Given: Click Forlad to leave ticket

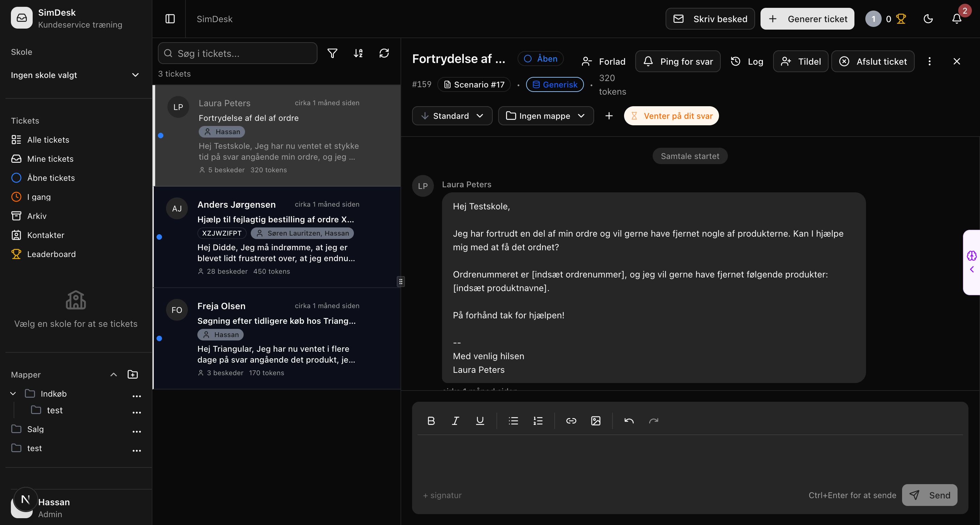Looking at the screenshot, I should coord(603,61).
